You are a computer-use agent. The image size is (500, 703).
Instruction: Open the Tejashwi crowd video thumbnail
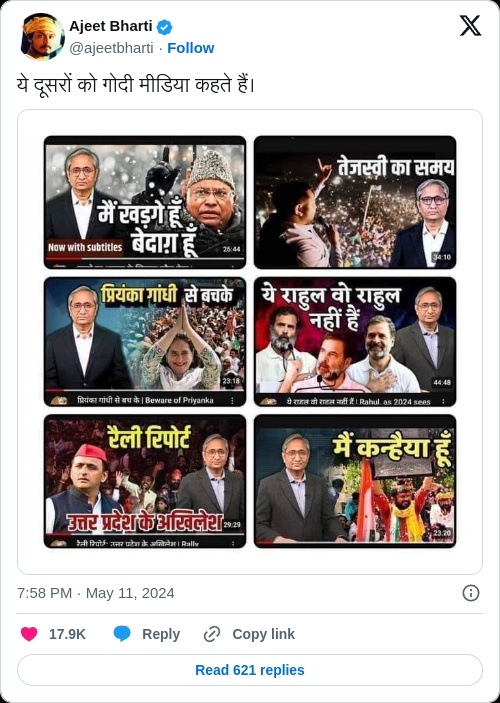[355, 202]
